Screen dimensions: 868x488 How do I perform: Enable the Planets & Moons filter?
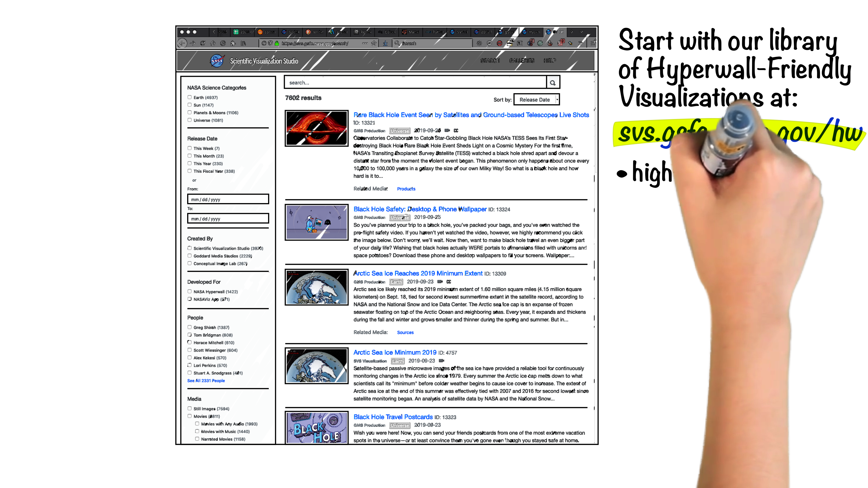point(189,113)
